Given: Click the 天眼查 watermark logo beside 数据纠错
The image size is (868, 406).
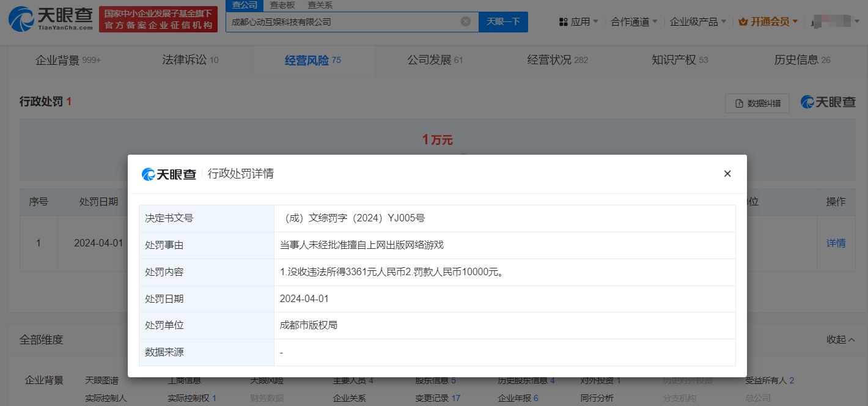Looking at the screenshot, I should click(828, 103).
